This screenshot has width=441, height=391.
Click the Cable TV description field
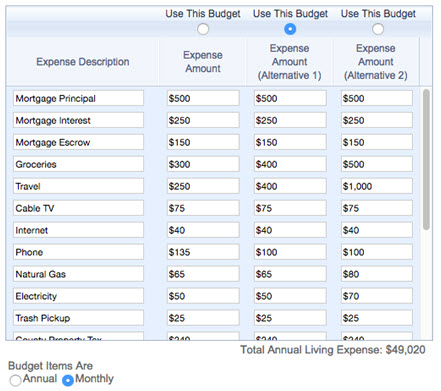coord(78,208)
